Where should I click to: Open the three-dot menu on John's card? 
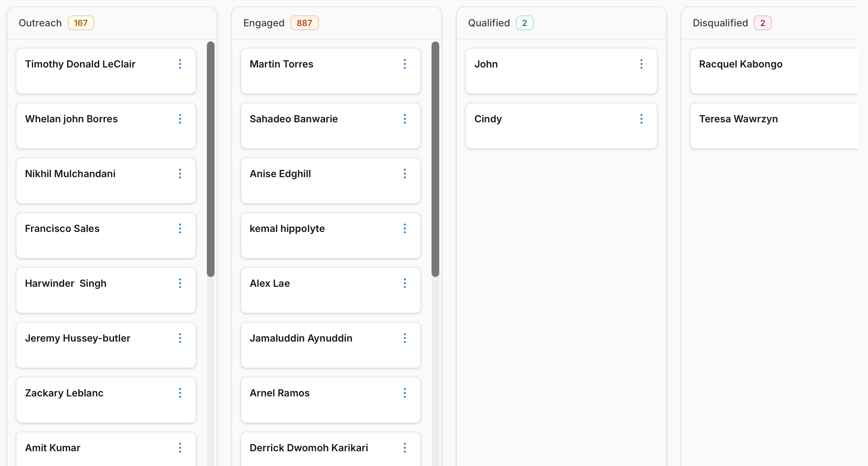click(642, 64)
